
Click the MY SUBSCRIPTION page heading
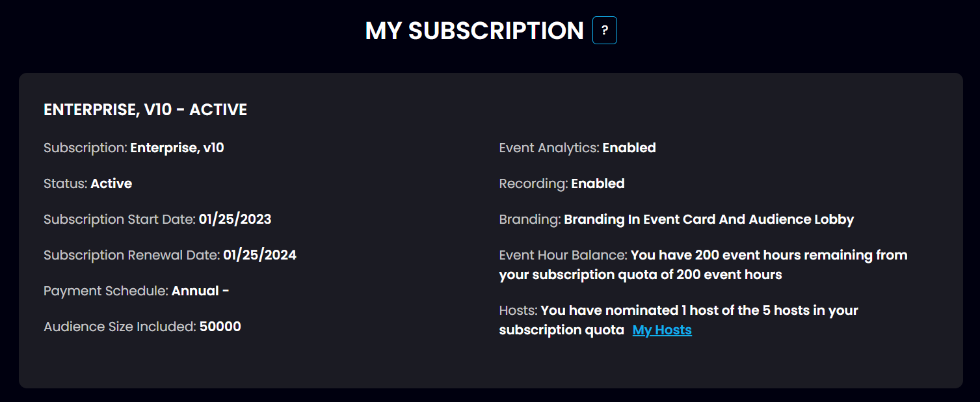pyautogui.click(x=475, y=31)
